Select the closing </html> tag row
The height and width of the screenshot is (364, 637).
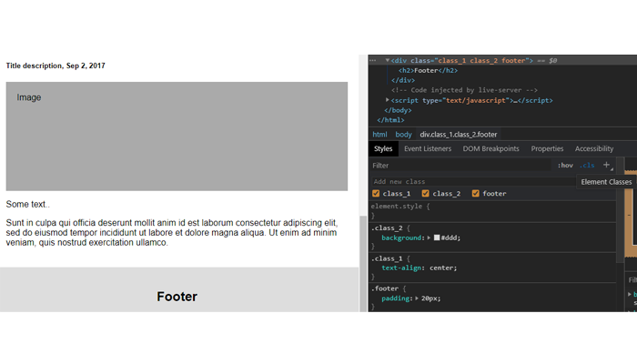(x=390, y=120)
